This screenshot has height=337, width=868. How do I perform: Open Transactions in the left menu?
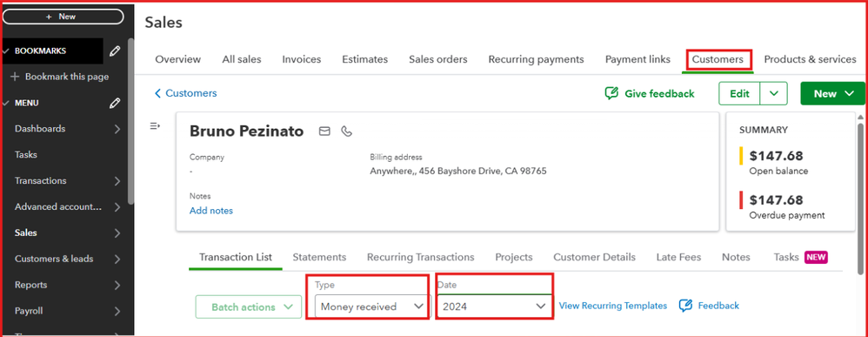(x=40, y=181)
